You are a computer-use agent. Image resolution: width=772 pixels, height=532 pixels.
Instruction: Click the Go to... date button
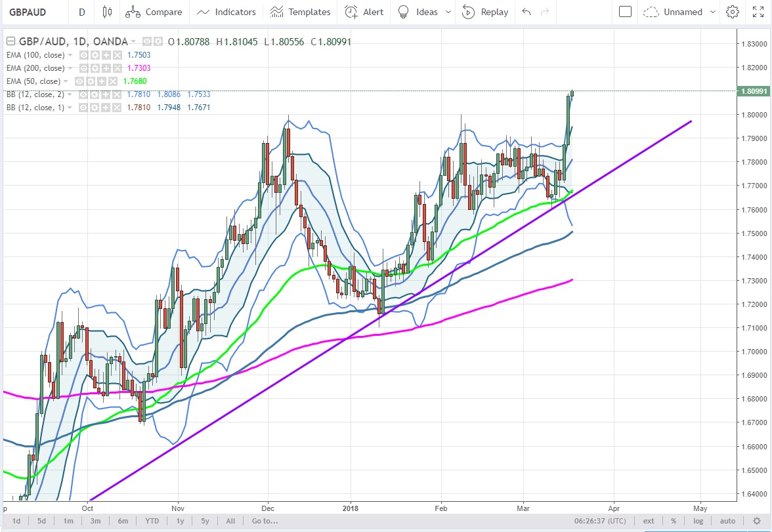[265, 521]
